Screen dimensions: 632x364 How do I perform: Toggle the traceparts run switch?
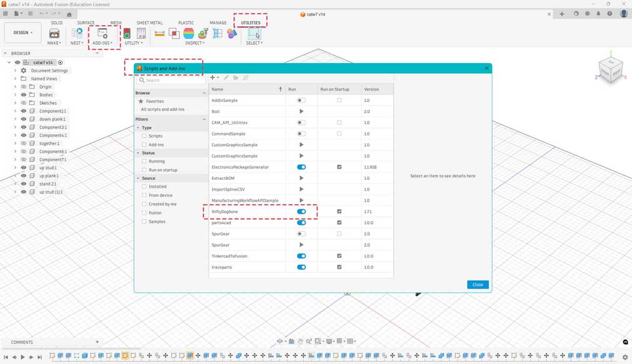[x=301, y=267]
